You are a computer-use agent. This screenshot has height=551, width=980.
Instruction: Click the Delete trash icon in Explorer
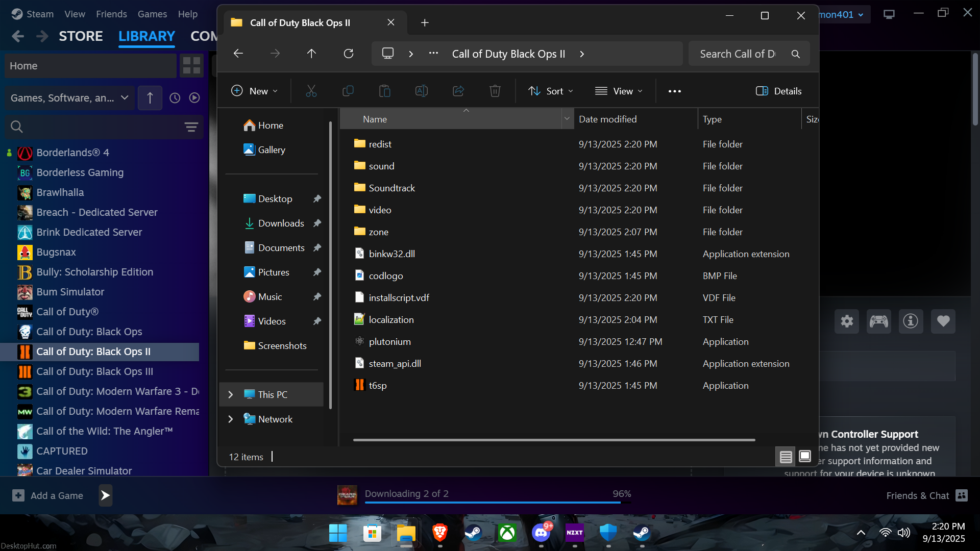(495, 91)
